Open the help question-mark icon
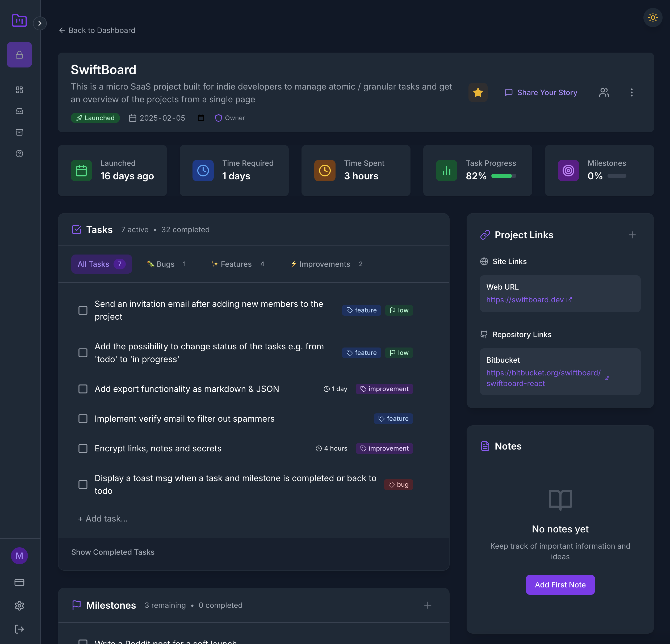The width and height of the screenshot is (670, 644). point(19,153)
